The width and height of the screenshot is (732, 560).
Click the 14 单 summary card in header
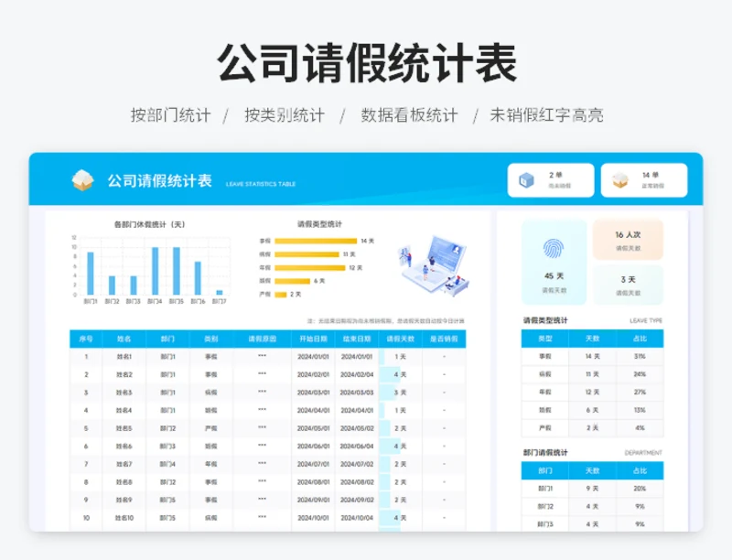point(644,180)
